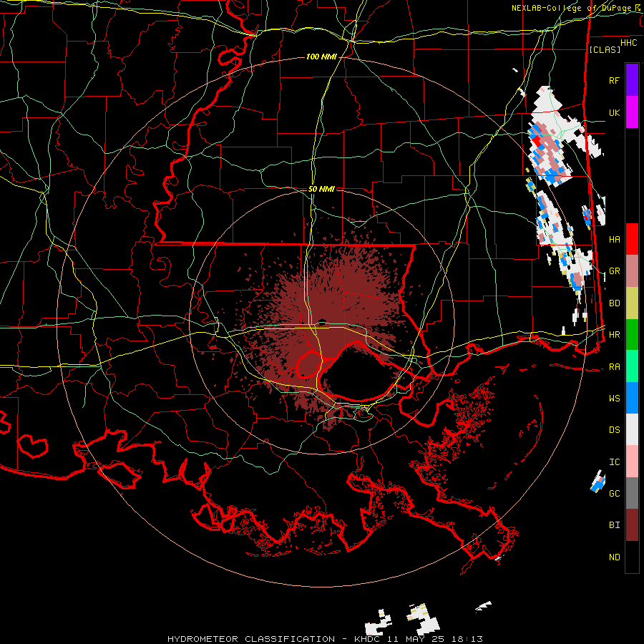
Task: Click the "GR" legend label
Action: point(614,271)
